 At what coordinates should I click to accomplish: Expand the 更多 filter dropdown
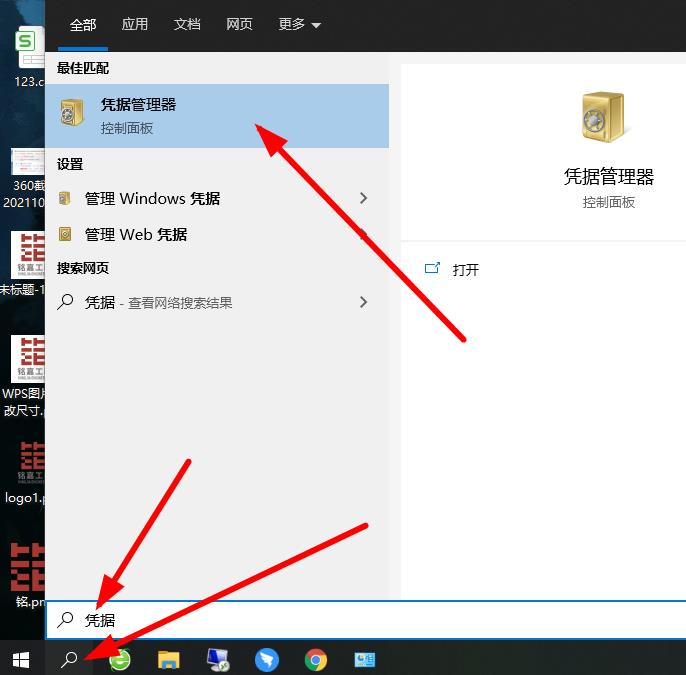point(299,24)
